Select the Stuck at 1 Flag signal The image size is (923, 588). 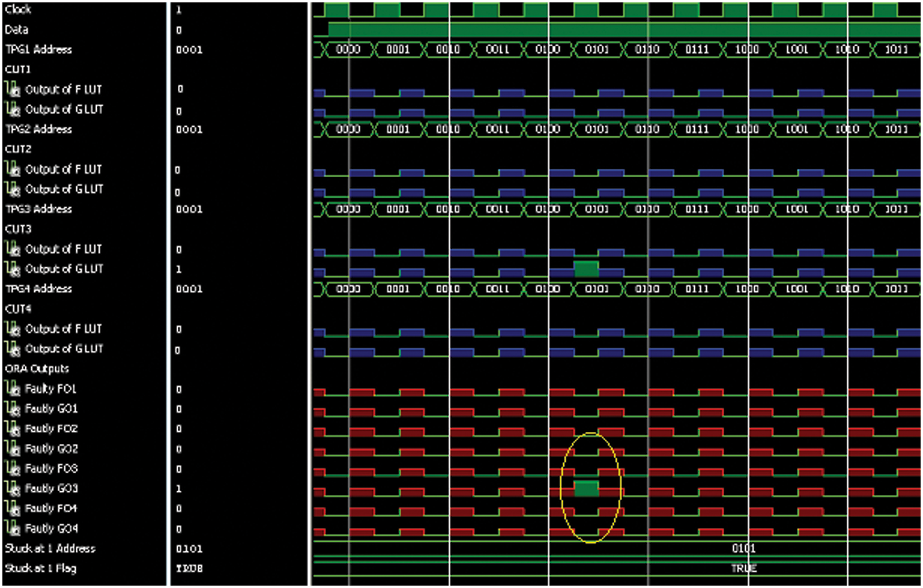coord(40,569)
